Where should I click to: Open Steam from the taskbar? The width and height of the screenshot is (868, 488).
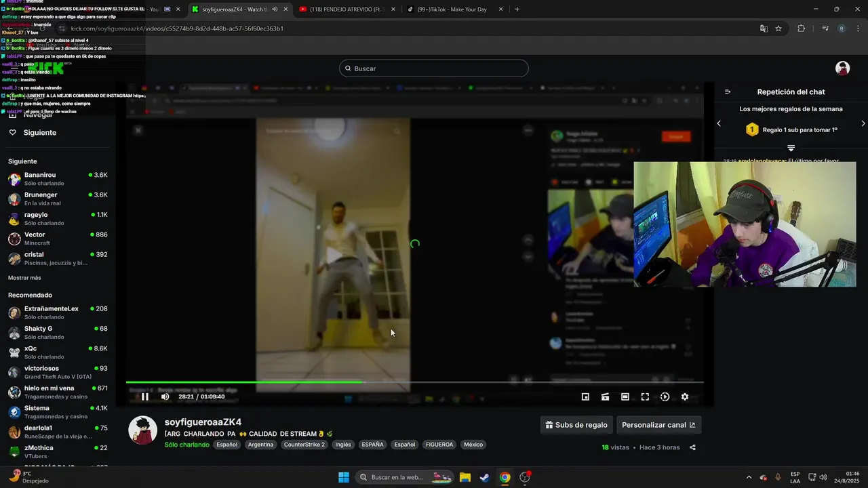pos(485,477)
